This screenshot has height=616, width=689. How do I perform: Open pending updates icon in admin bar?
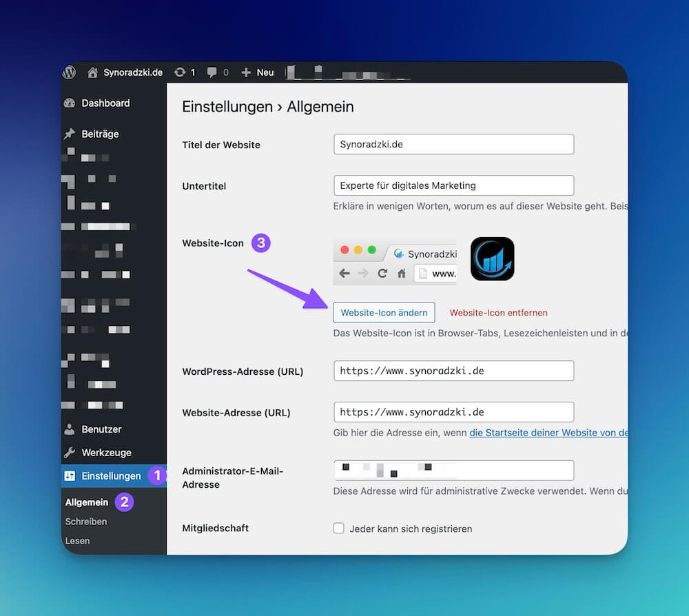[180, 72]
